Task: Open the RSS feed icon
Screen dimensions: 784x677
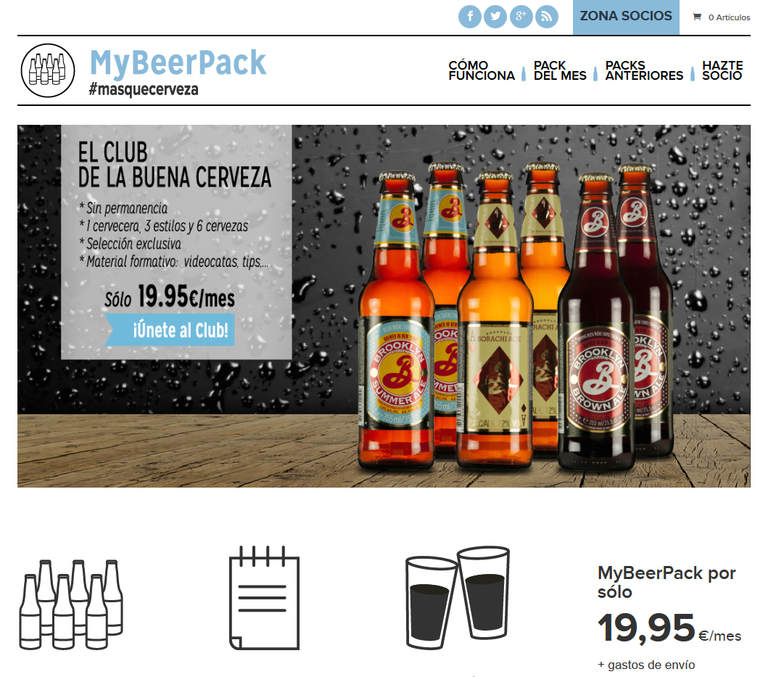Action: tap(547, 17)
